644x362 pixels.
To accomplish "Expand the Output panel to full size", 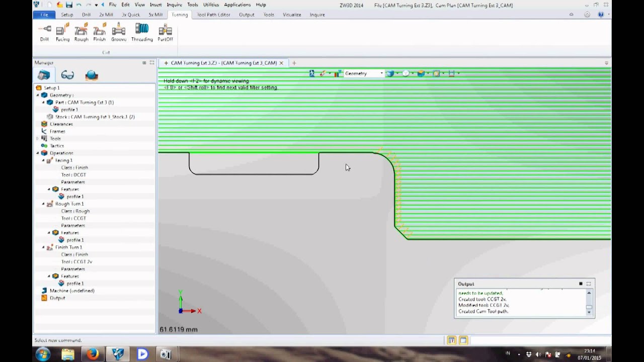I will (589, 284).
